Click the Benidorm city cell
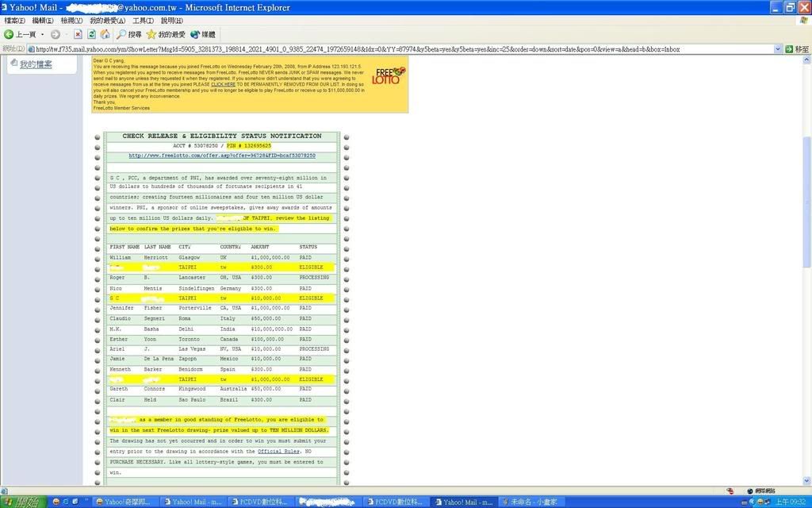The height and width of the screenshot is (508, 812). tap(190, 370)
